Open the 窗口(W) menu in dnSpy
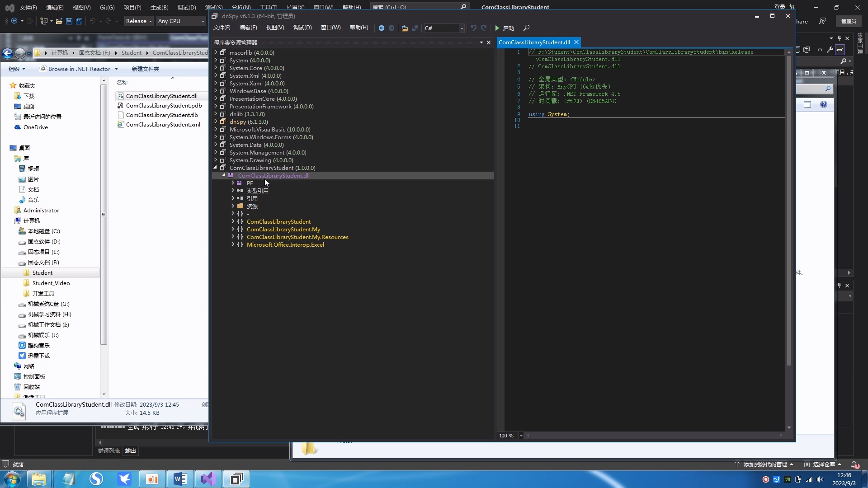The width and height of the screenshot is (868, 488). 330,28
